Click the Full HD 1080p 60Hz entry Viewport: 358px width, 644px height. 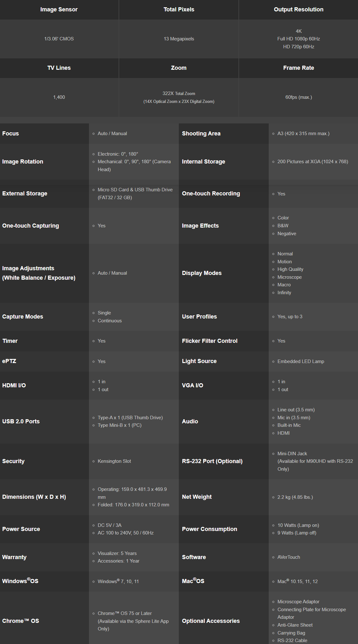pyautogui.click(x=298, y=39)
